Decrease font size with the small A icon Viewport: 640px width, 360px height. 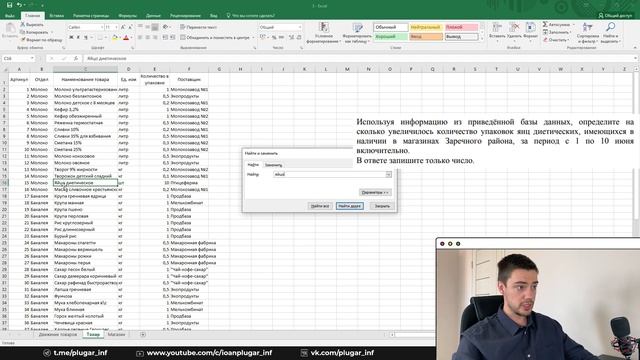(x=130, y=27)
